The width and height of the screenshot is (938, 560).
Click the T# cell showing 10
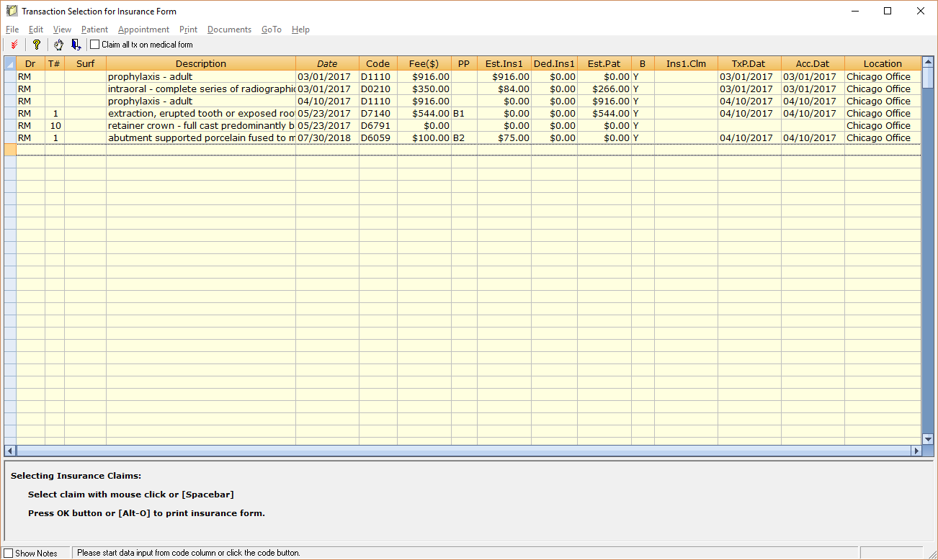tap(55, 125)
